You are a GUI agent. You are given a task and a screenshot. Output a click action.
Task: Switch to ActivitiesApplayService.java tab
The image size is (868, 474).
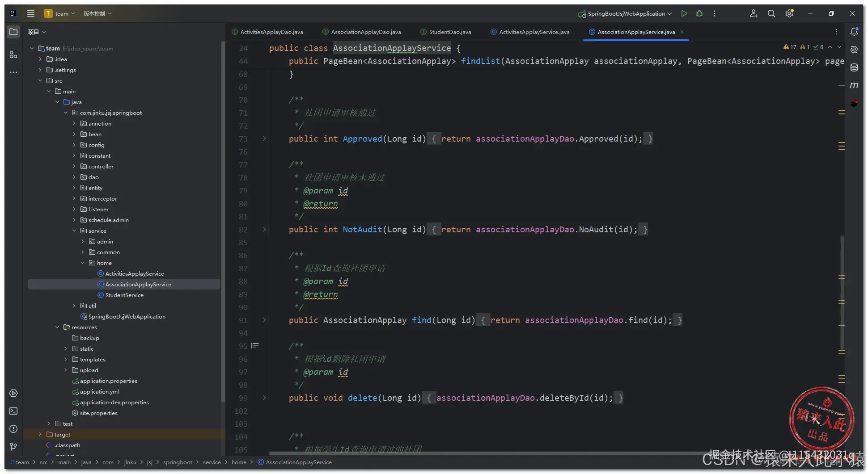pyautogui.click(x=530, y=32)
